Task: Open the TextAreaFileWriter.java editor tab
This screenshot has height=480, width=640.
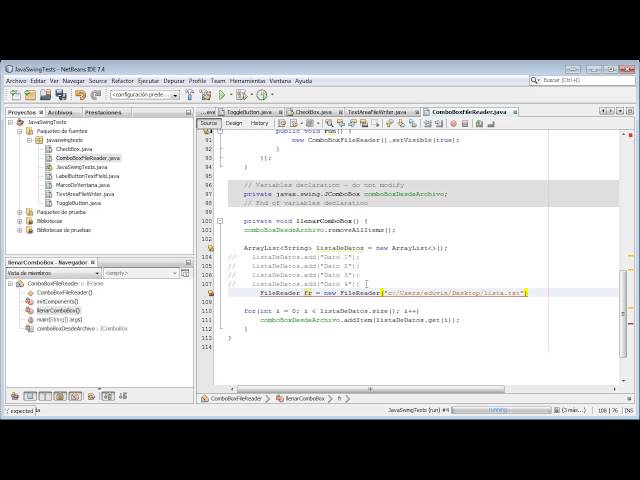Action: (378, 112)
